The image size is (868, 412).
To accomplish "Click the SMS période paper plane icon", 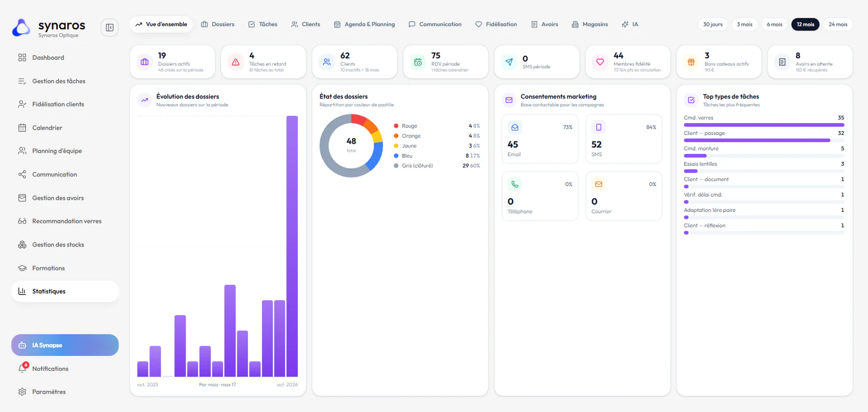I will point(509,62).
